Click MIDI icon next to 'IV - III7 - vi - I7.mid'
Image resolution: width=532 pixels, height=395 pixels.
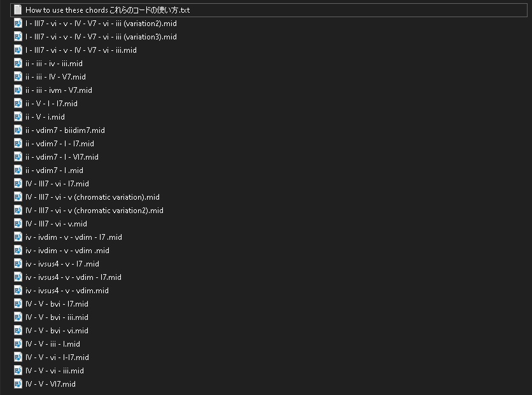[18, 184]
